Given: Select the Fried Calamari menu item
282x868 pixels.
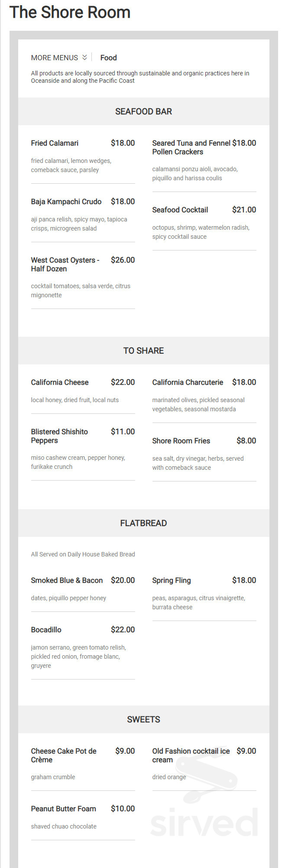Looking at the screenshot, I should click(55, 143).
